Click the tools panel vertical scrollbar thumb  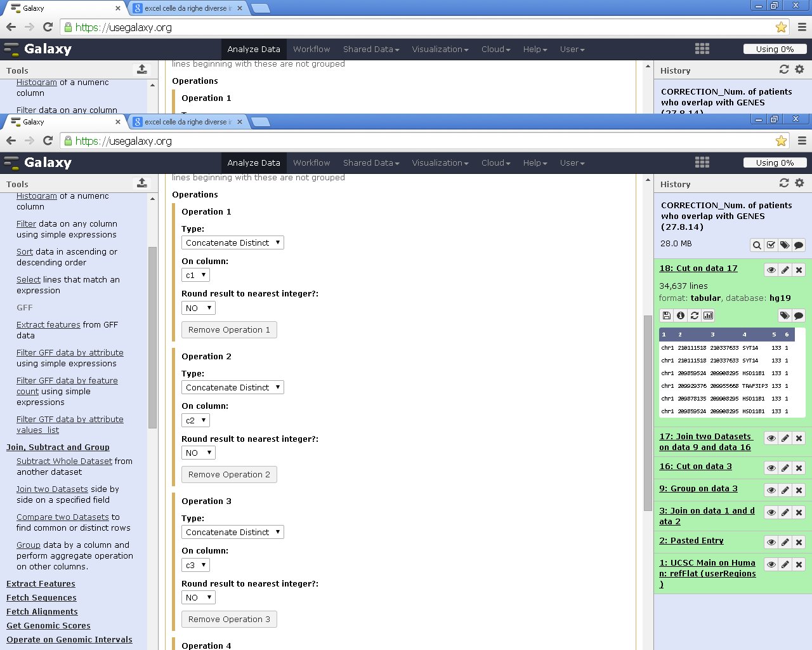(x=152, y=336)
